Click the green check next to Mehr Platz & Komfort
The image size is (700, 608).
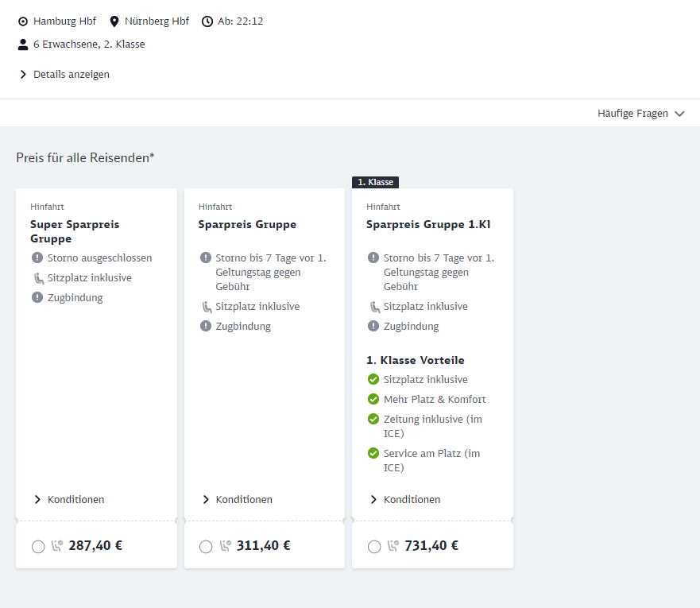pos(373,399)
